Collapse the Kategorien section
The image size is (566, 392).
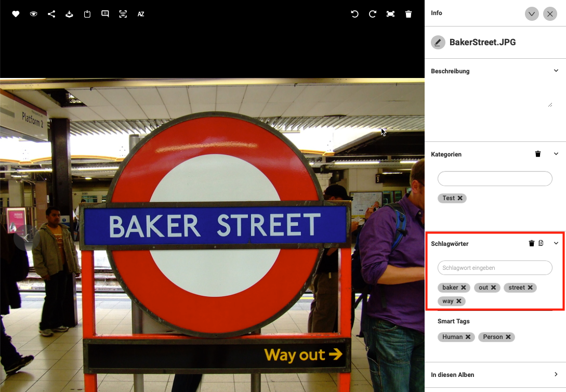coord(556,154)
